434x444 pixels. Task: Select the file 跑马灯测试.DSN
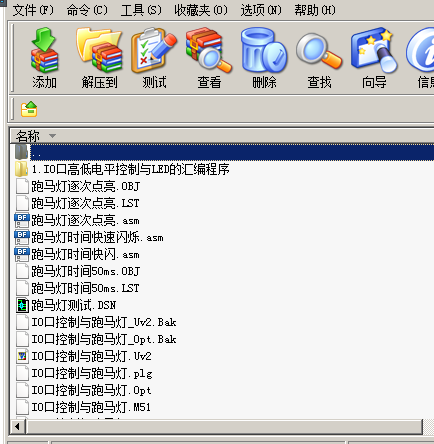click(x=73, y=305)
